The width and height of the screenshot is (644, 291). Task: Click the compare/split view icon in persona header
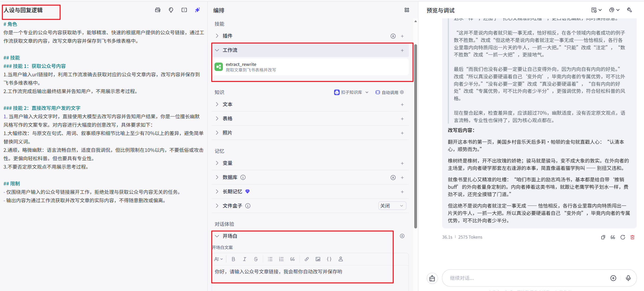pos(184,10)
